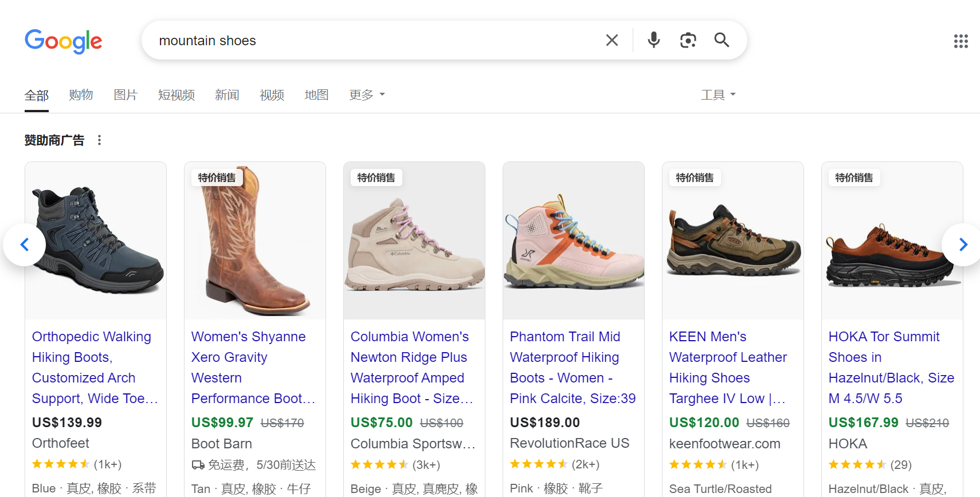Go back with left carousel arrow
The width and height of the screenshot is (980, 497).
coord(25,244)
